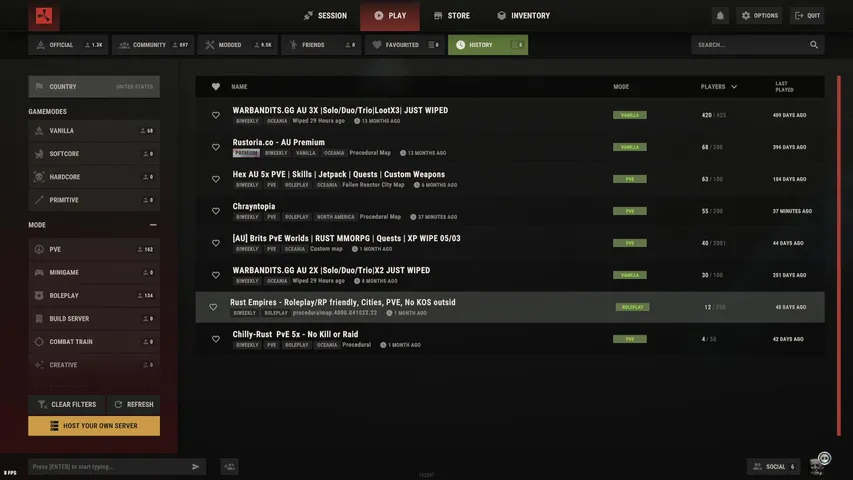Select 'WARBANDITS.GG AU 3X' server name
Viewport: 853px width, 480px height.
[x=340, y=110]
